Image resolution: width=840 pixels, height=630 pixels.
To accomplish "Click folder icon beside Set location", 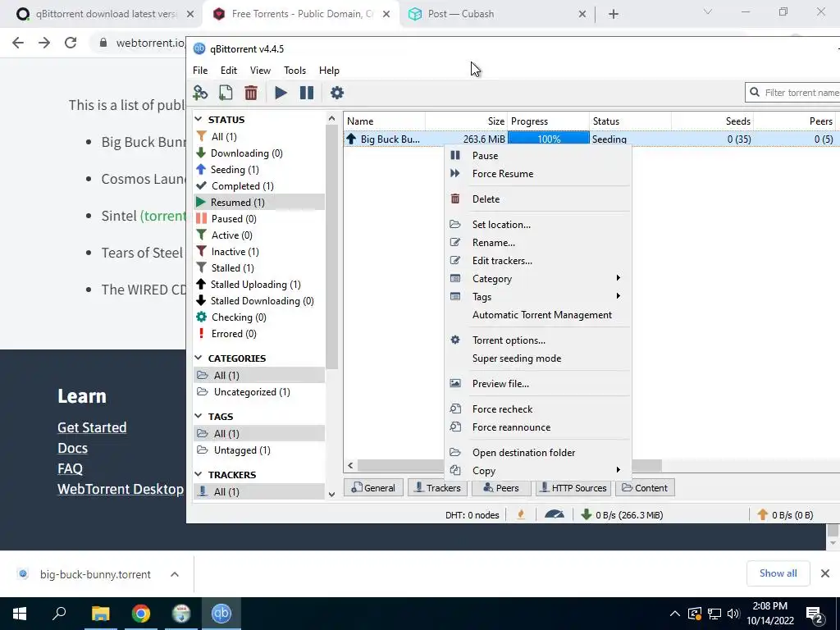I will click(454, 225).
